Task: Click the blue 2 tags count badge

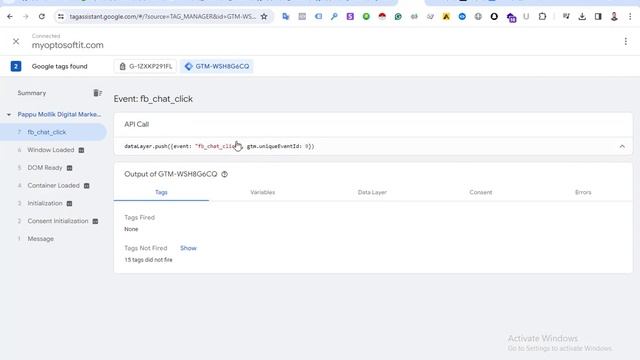Action: pos(16,66)
